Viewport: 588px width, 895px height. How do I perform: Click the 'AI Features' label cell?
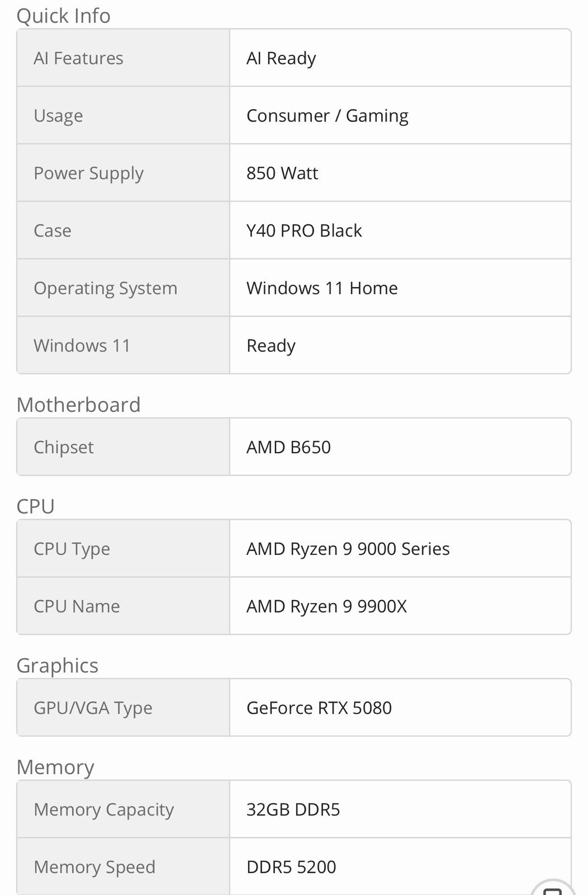[x=123, y=58]
